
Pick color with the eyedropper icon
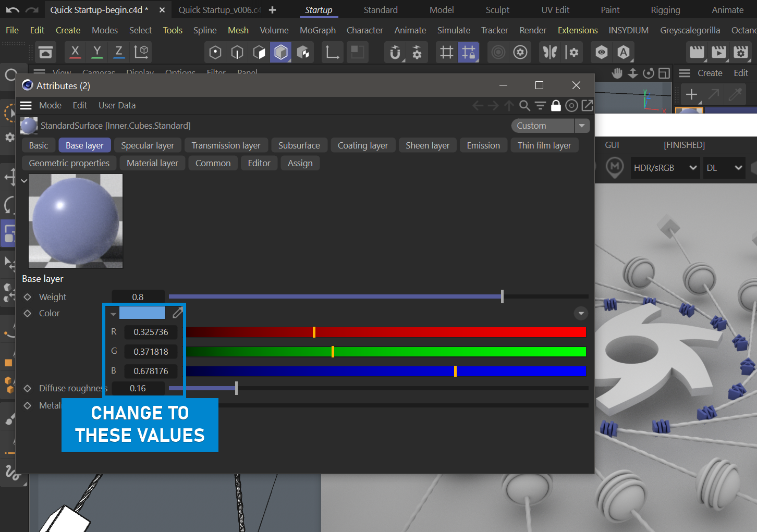pyautogui.click(x=178, y=313)
